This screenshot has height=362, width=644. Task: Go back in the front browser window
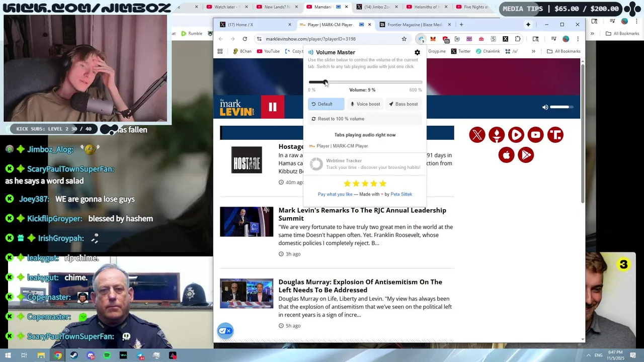[220, 39]
